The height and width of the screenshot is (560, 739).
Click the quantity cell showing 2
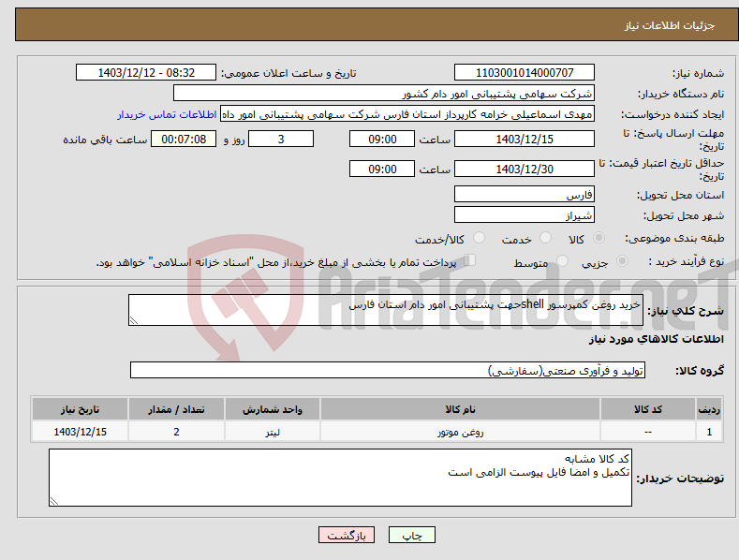click(176, 432)
